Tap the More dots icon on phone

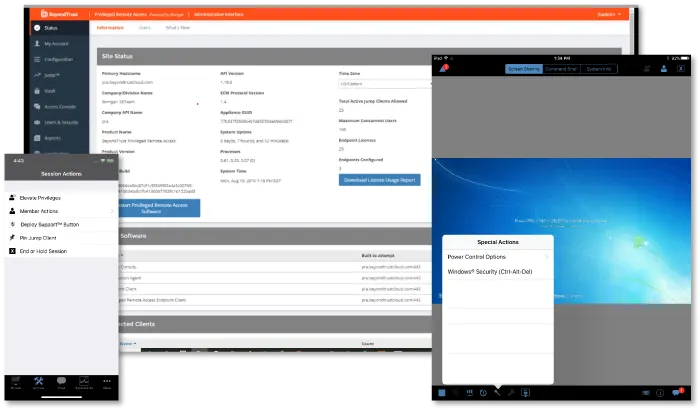click(107, 383)
